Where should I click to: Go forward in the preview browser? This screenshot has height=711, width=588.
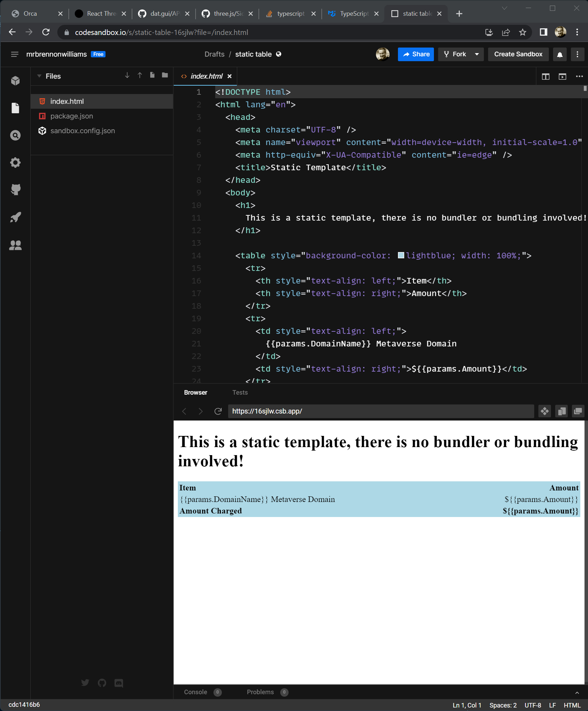pyautogui.click(x=201, y=411)
